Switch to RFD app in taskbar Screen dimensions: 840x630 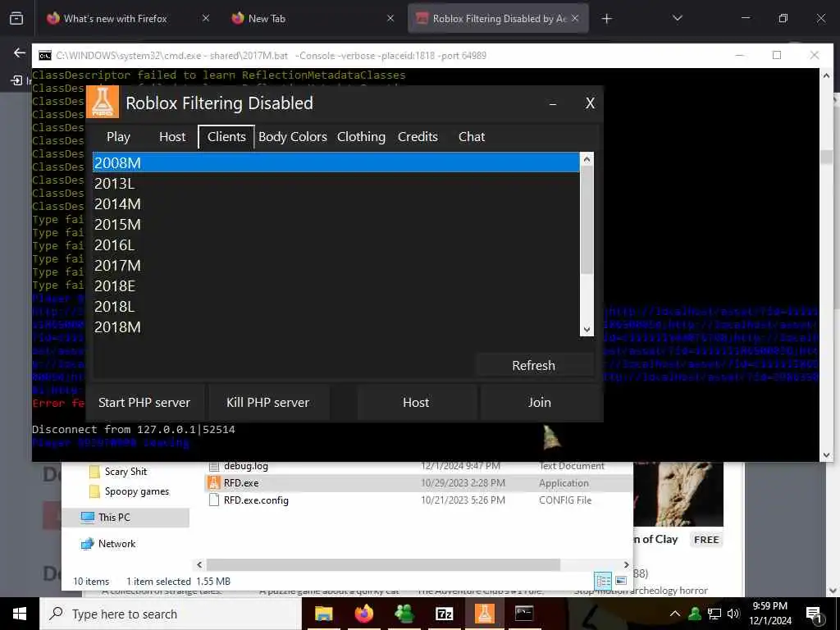click(x=484, y=614)
